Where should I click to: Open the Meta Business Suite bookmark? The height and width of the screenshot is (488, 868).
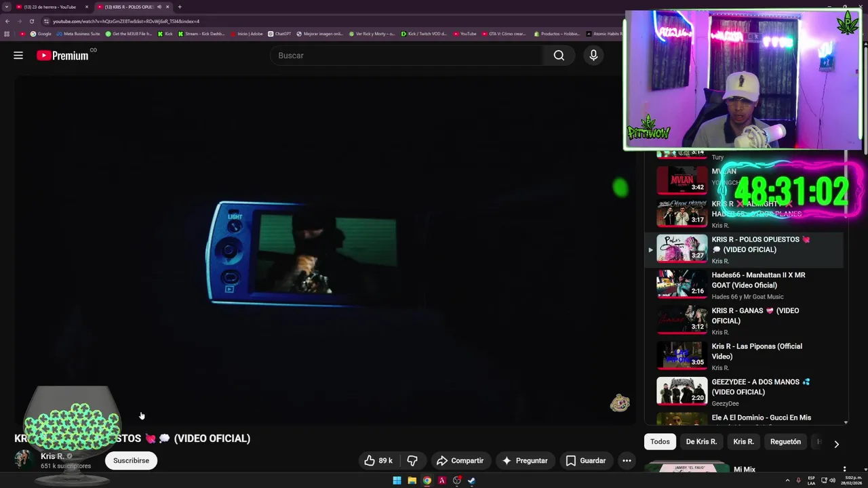(x=78, y=34)
